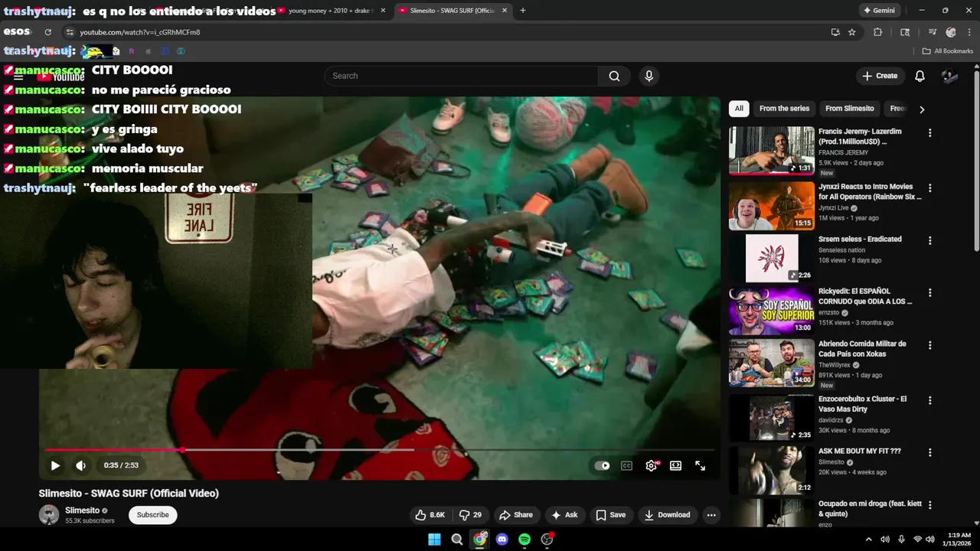Open the Create menu

click(880, 76)
